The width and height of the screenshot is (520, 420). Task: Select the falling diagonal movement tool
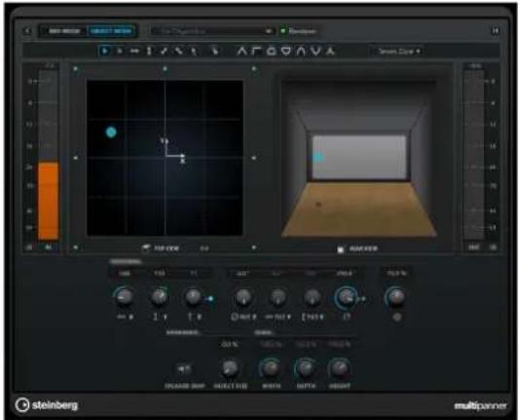[x=179, y=51]
